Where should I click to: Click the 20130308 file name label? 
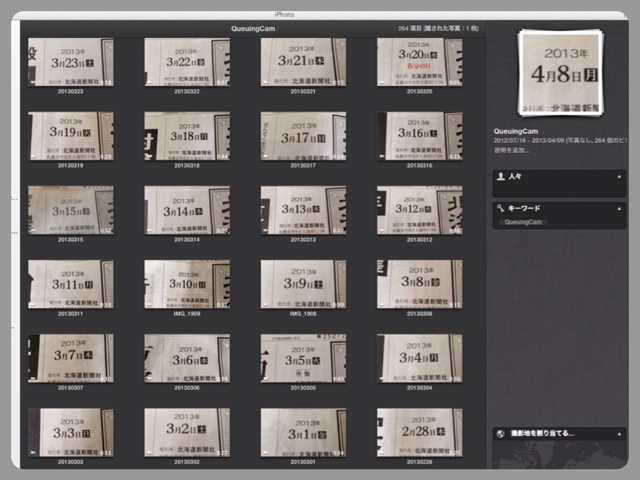(420, 313)
